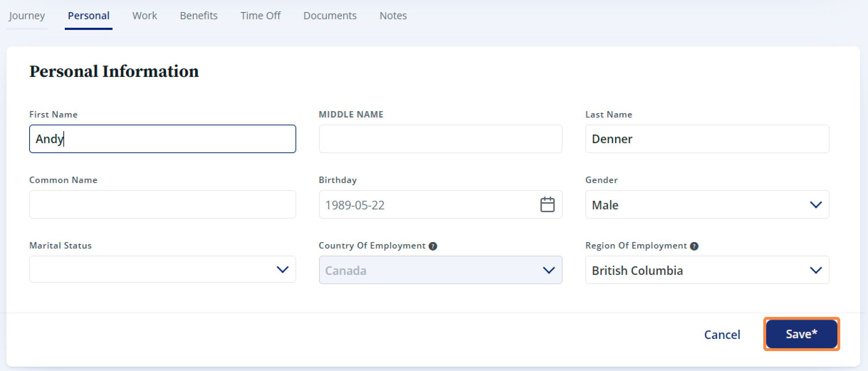The width and height of the screenshot is (868, 371).
Task: Open the Documents tab
Action: coord(330,16)
